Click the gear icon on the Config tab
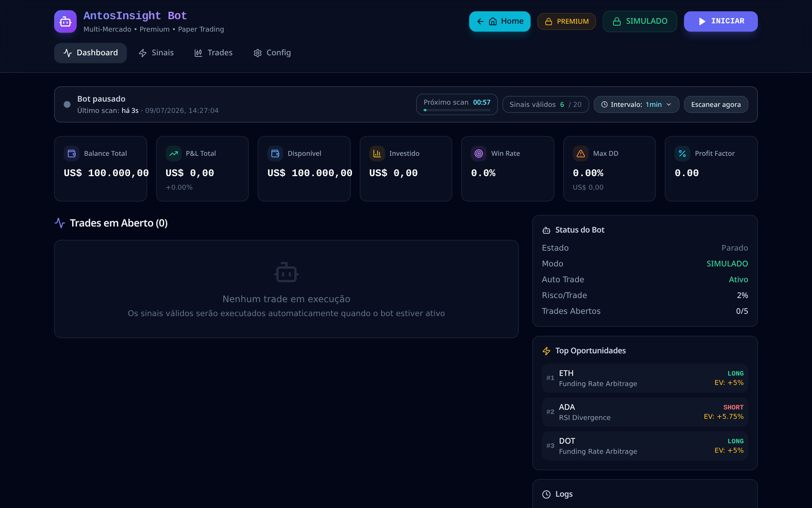 258,53
